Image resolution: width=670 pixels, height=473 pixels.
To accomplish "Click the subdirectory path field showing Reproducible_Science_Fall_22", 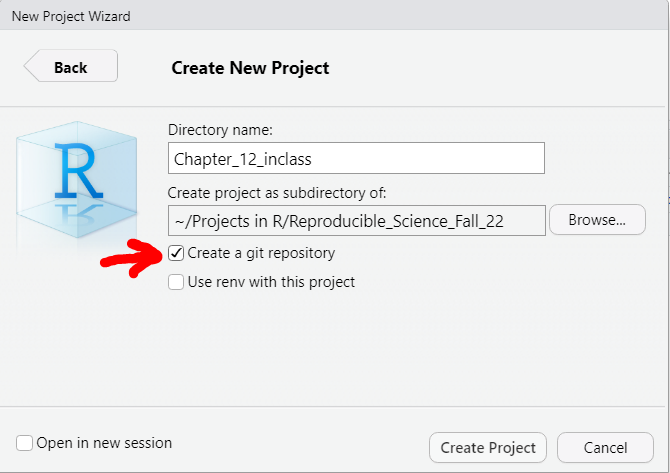I will coord(356,220).
